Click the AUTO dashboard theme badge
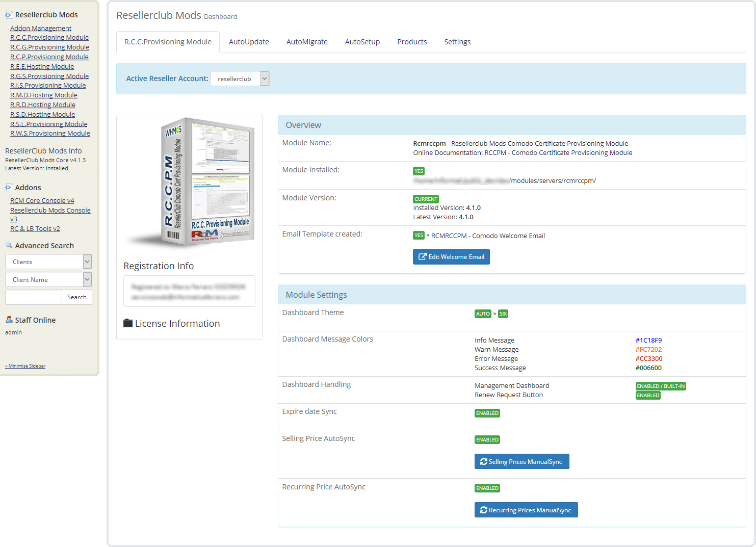The height and width of the screenshot is (547, 756). tap(483, 314)
